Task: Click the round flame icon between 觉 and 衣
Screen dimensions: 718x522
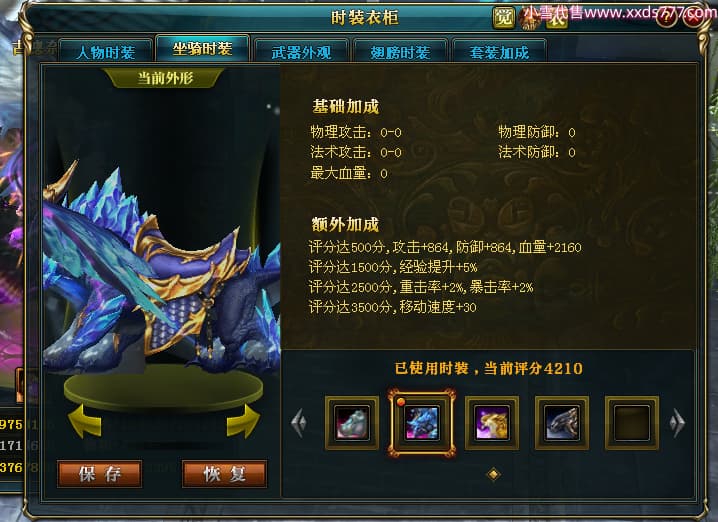Action: click(x=529, y=19)
